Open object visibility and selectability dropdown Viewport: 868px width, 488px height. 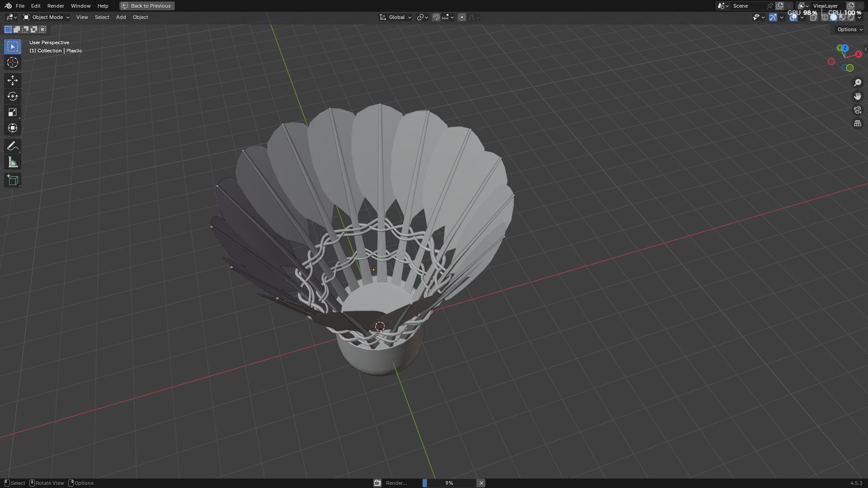pos(759,17)
